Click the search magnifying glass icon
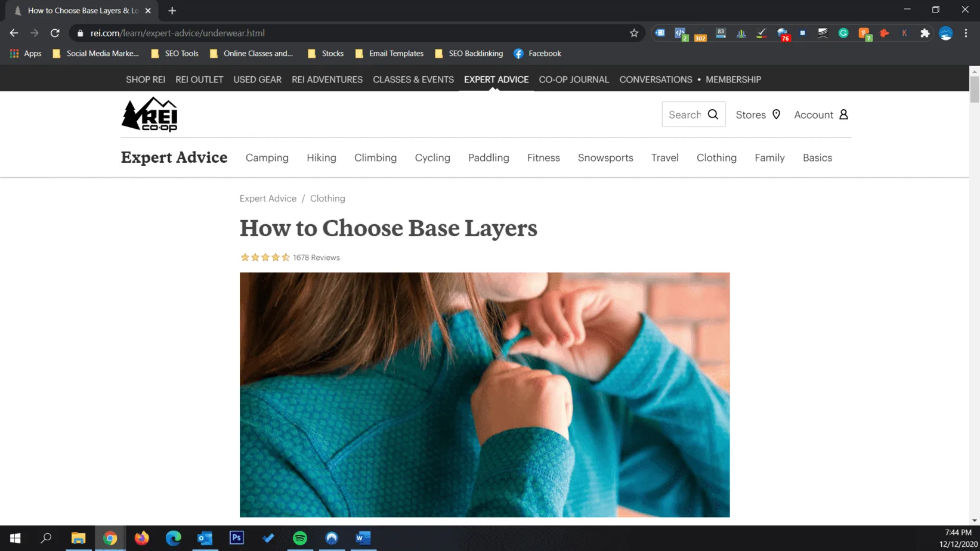 tap(713, 114)
